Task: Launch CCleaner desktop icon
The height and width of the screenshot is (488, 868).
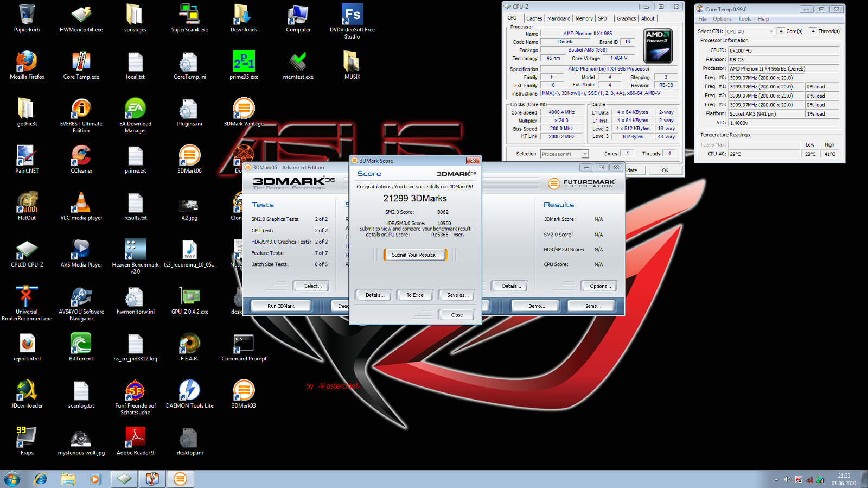Action: point(81,159)
